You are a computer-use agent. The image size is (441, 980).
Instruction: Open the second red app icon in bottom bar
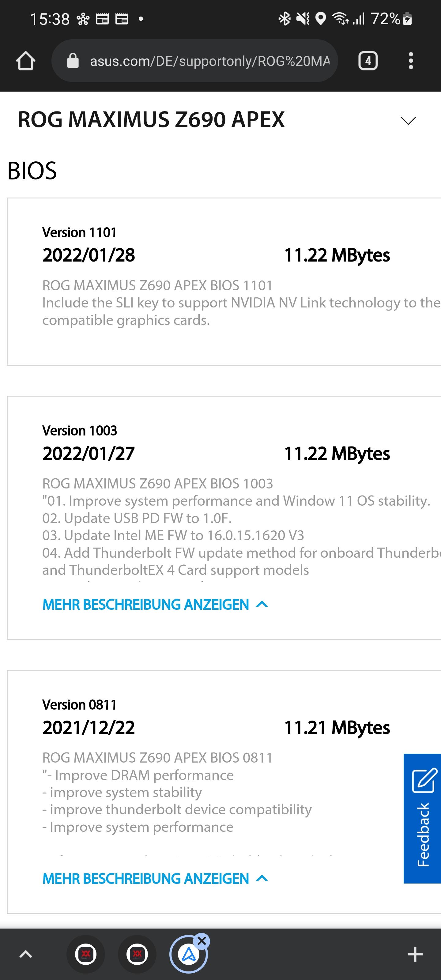[x=138, y=954]
